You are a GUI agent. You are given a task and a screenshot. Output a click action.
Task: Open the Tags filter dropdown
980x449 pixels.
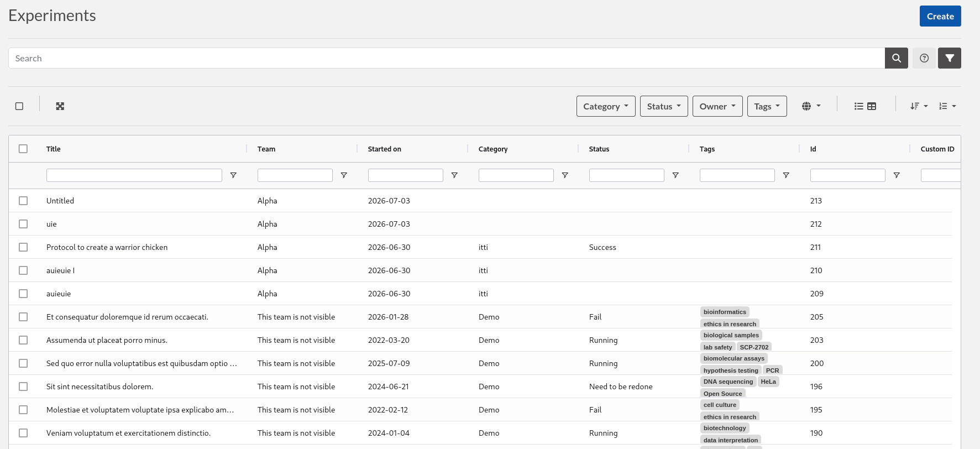767,106
